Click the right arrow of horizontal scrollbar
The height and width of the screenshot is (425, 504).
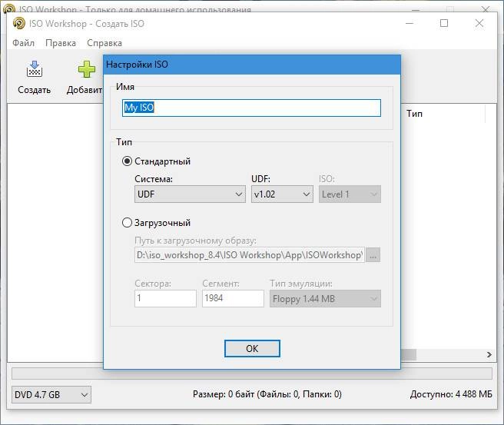489,354
